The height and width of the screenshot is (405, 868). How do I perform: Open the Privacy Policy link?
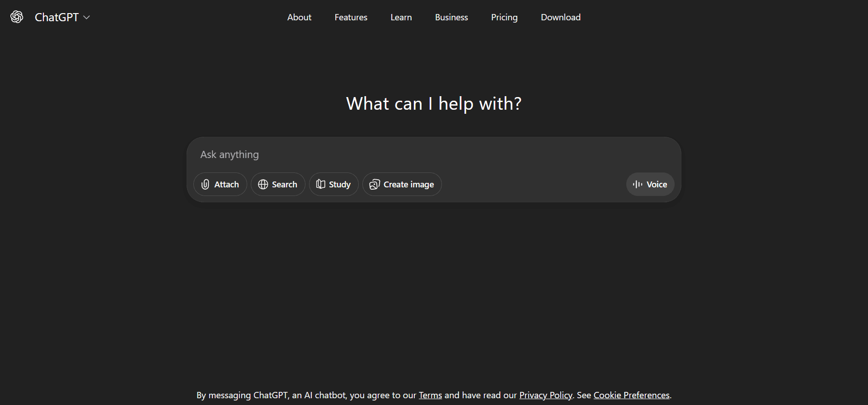pos(545,395)
